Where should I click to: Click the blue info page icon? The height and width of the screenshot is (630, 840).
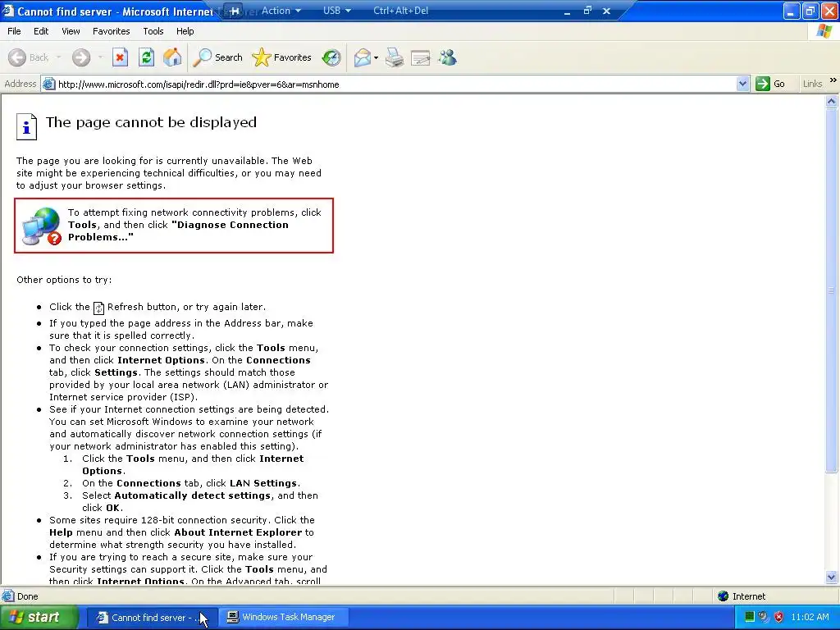pos(26,127)
